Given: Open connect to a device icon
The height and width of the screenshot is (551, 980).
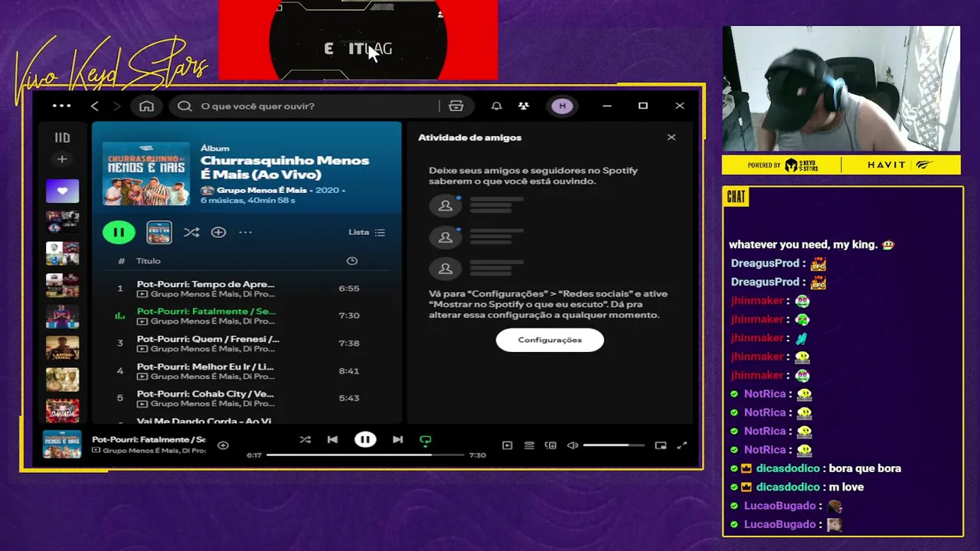Looking at the screenshot, I should pos(550,445).
